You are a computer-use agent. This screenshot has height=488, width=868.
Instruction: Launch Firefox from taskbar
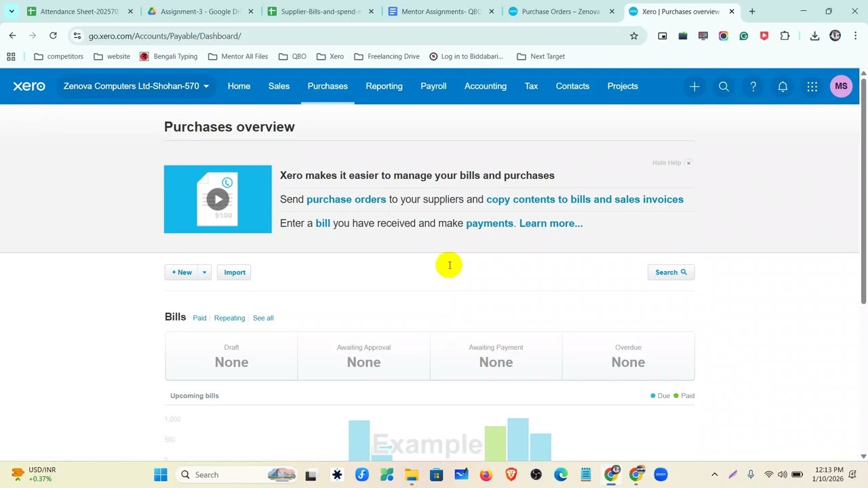[x=486, y=474]
